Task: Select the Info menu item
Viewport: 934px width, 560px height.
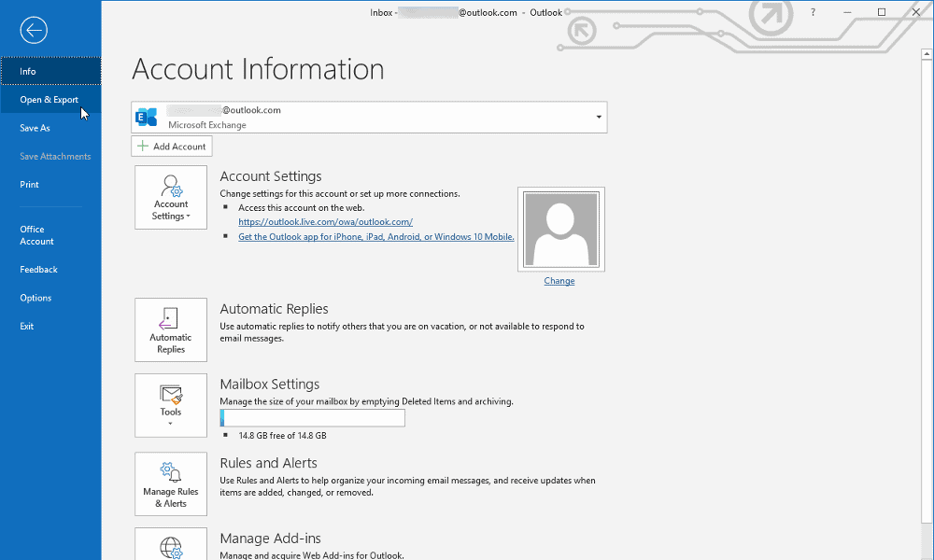Action: pyautogui.click(x=50, y=72)
